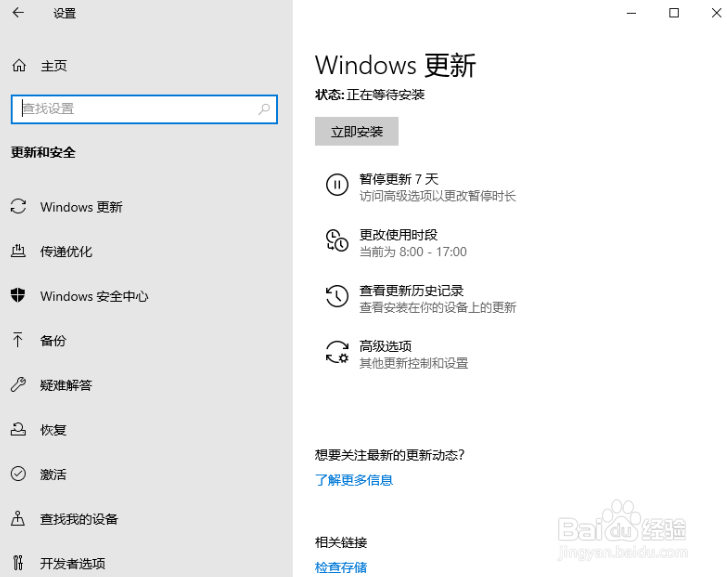
Task: Click the 传递优化 sidebar icon
Action: 18,251
